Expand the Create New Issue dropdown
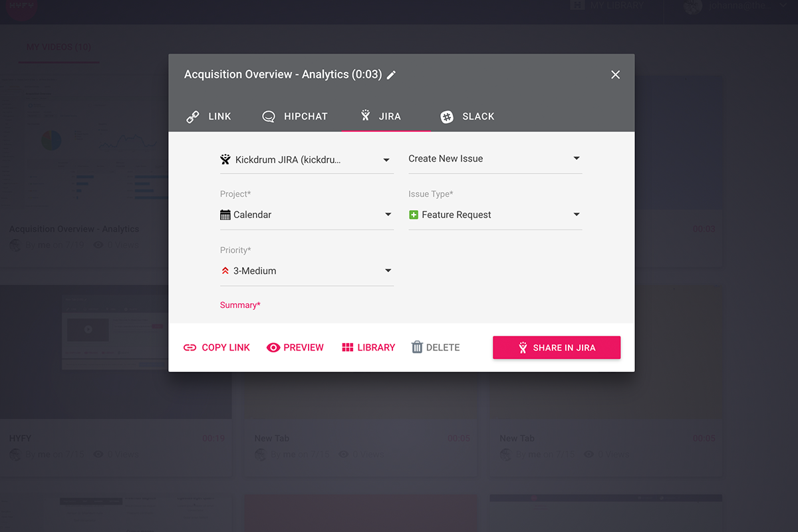This screenshot has width=798, height=532. pyautogui.click(x=495, y=159)
